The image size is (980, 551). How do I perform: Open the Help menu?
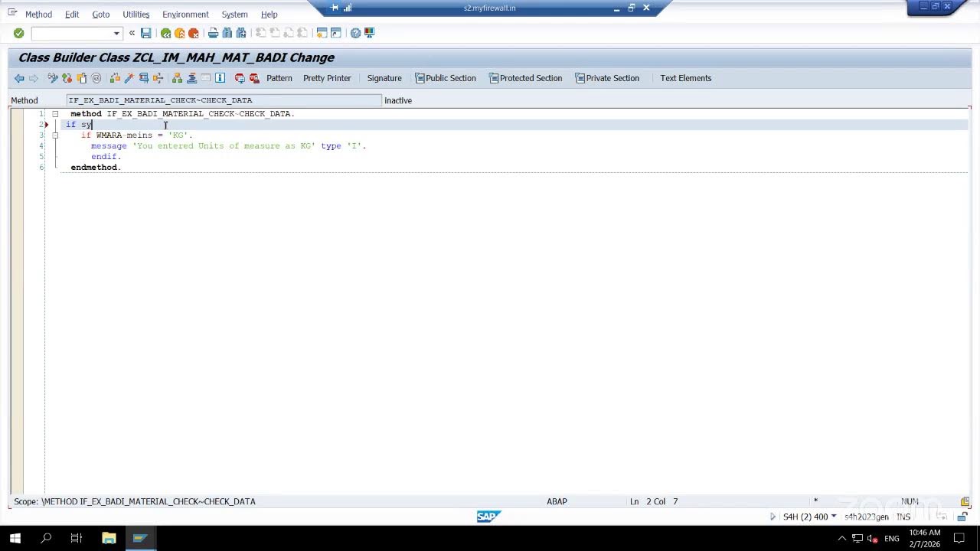coord(269,15)
